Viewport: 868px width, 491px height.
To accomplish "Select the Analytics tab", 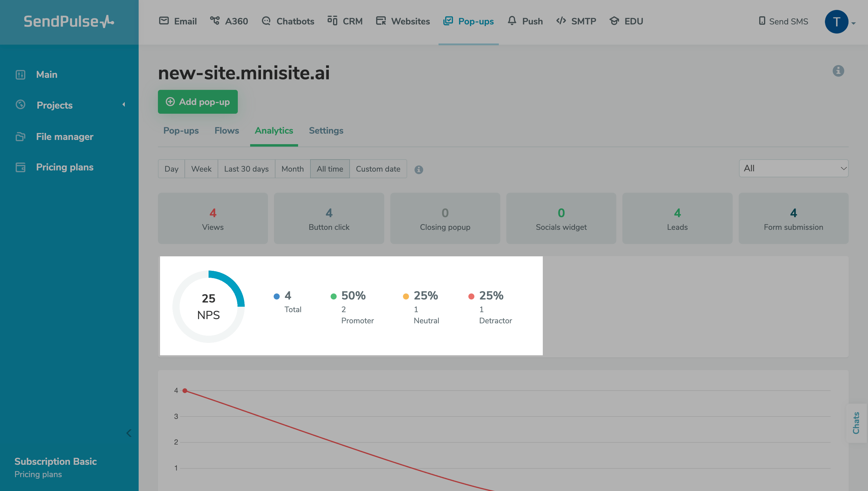I will point(274,131).
